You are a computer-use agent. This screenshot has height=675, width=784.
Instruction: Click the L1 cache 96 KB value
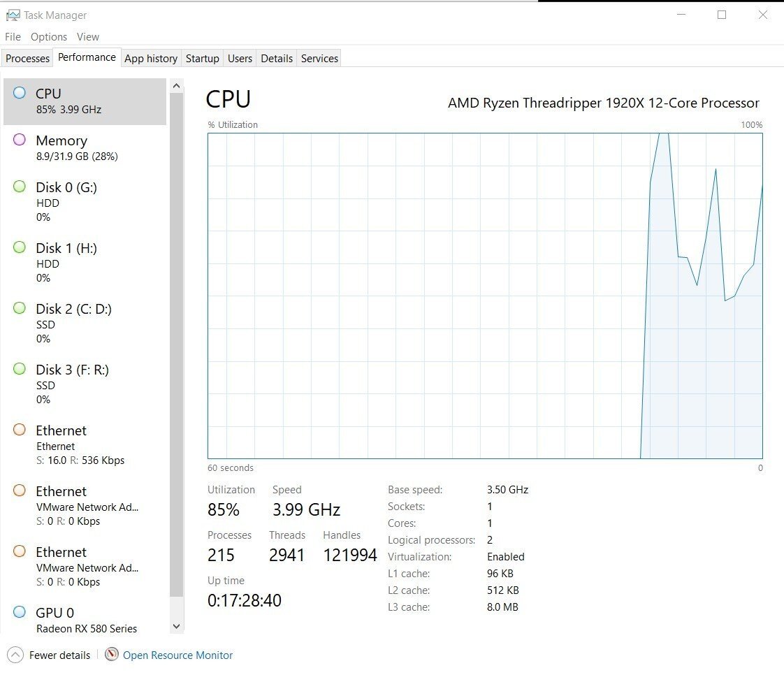point(500,574)
